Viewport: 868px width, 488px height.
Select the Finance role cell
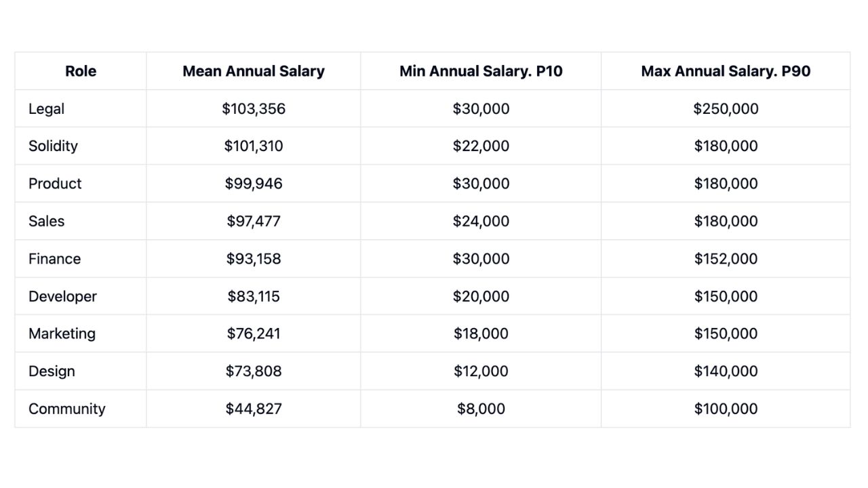[x=54, y=259]
